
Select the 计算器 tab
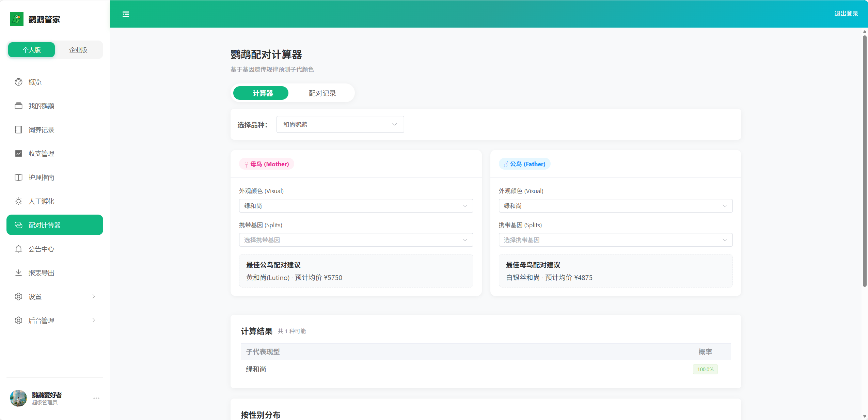(x=261, y=93)
